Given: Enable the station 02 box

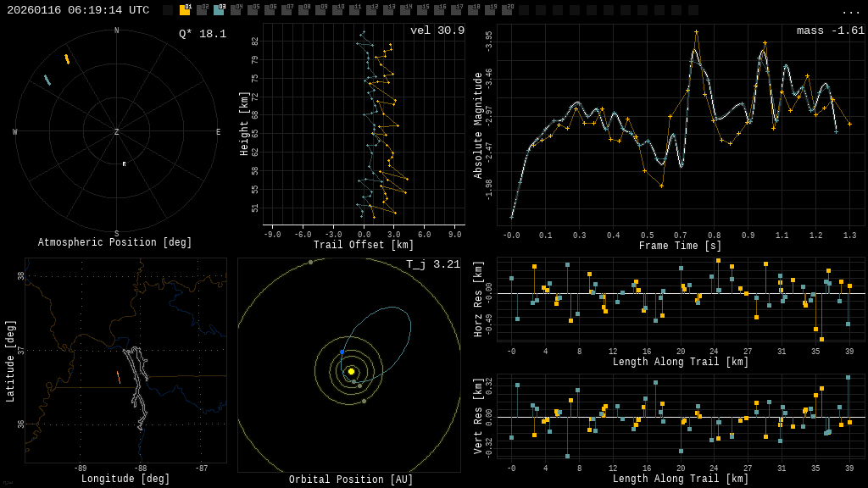Looking at the screenshot, I should (202, 10).
